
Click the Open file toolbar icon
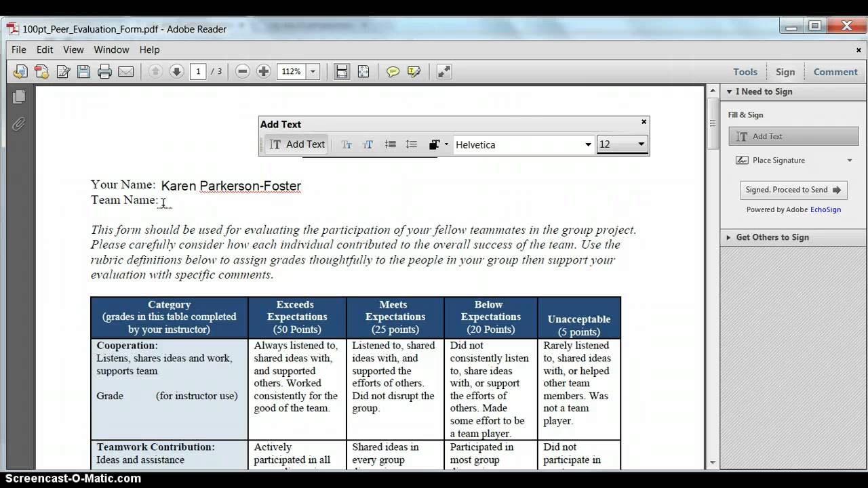20,71
